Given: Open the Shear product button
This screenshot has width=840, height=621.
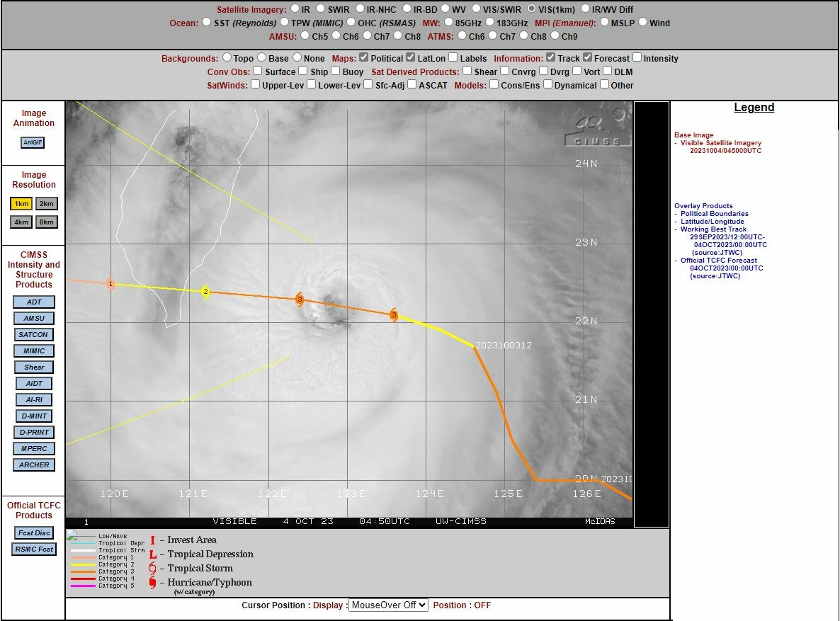Looking at the screenshot, I should click(34, 368).
